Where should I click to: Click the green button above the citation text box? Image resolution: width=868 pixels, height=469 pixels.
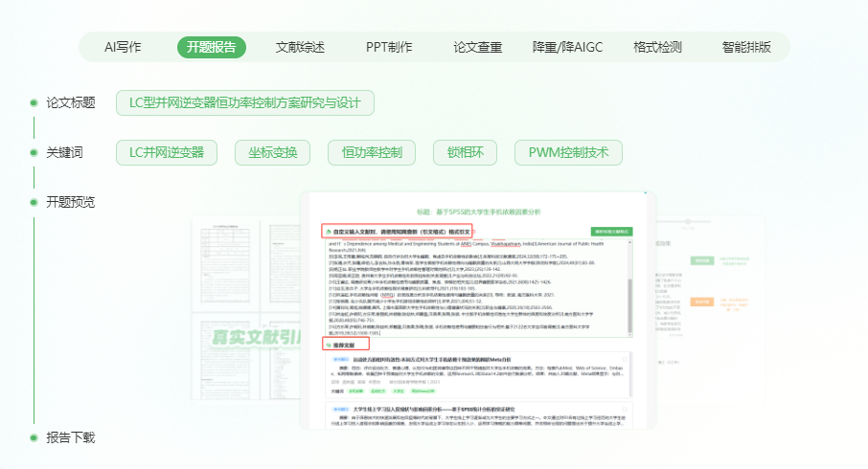612,232
